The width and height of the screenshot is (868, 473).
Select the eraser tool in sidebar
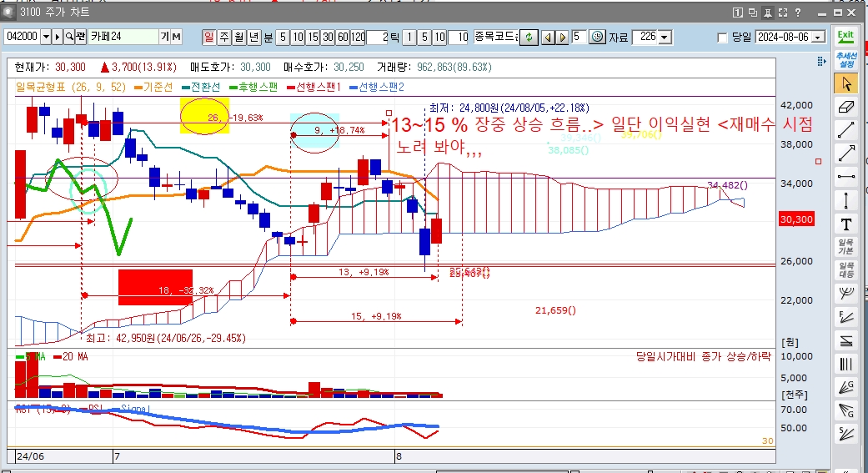[x=845, y=107]
